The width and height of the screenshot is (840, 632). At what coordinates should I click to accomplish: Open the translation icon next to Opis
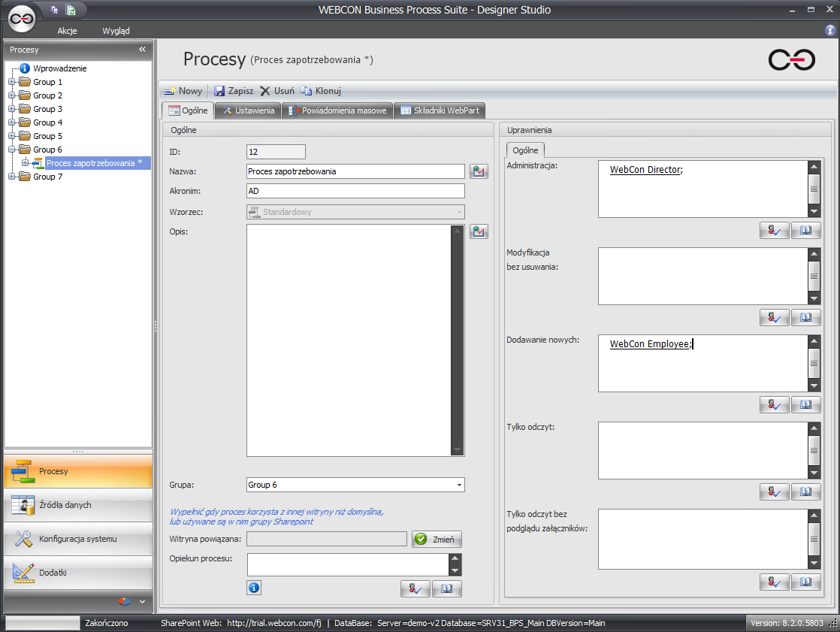479,231
